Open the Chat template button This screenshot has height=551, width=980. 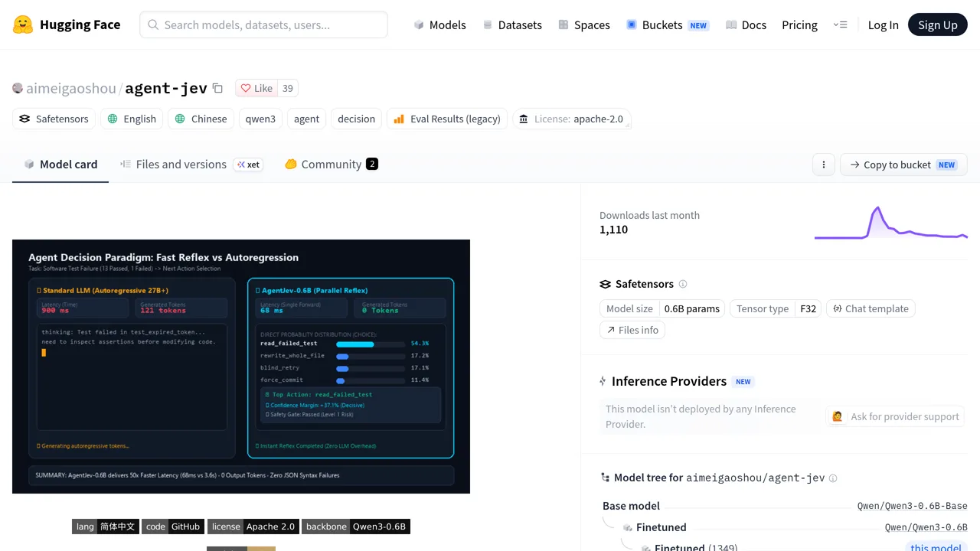pos(871,308)
